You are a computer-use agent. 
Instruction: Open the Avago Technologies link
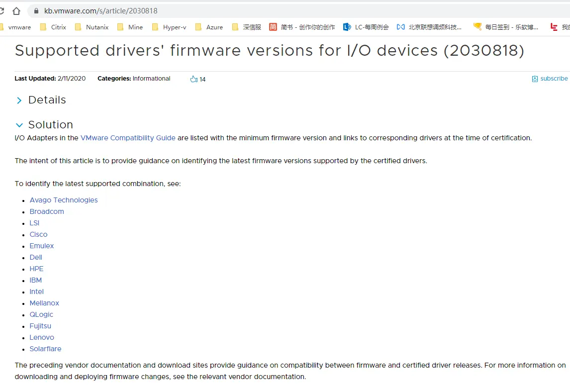[64, 200]
